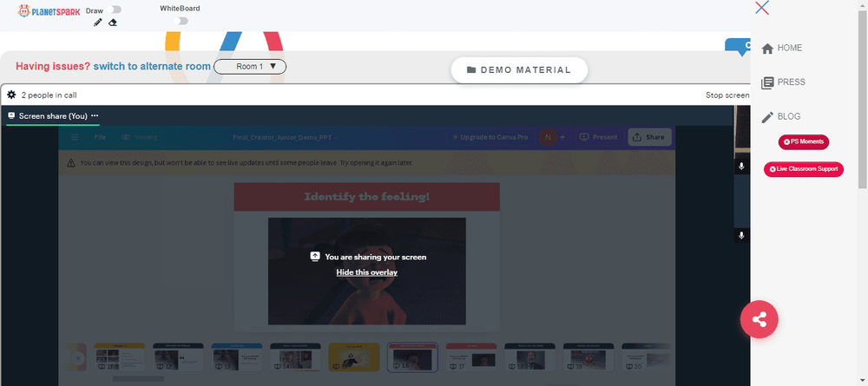This screenshot has height=386, width=868.
Task: Click Viewing mode in Canva bar
Action: 140,137
